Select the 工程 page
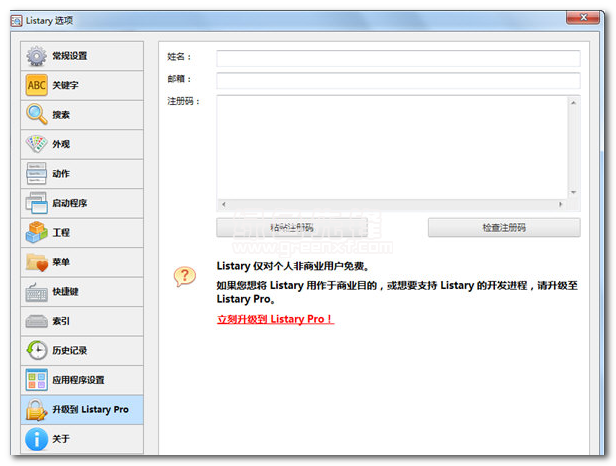Screen dimensions: 616x466 [82, 233]
